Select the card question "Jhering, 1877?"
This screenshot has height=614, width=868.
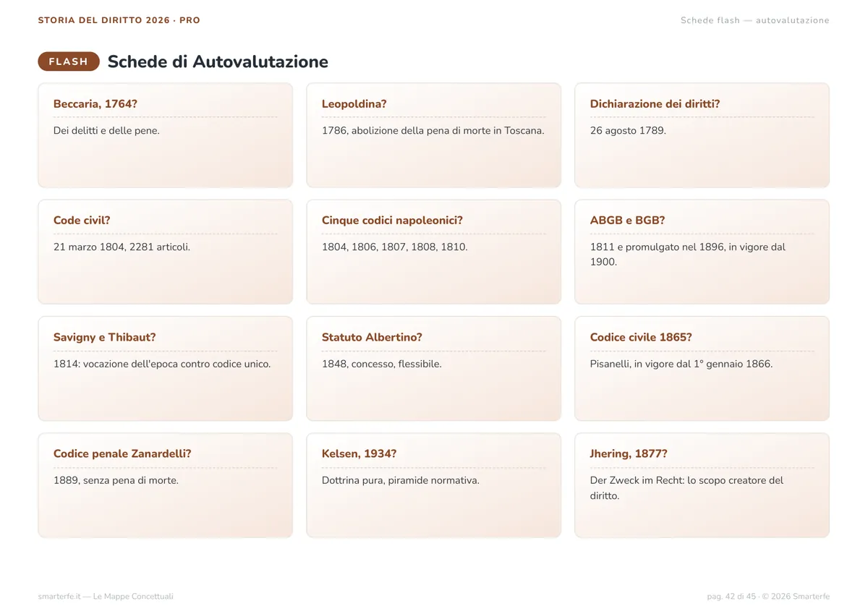(x=629, y=454)
